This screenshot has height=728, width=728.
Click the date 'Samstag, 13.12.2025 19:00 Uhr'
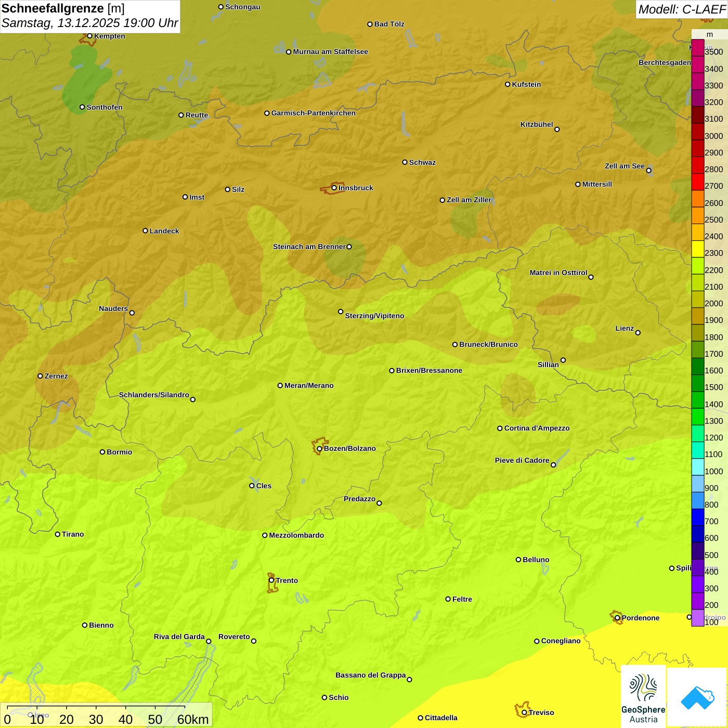(x=90, y=23)
